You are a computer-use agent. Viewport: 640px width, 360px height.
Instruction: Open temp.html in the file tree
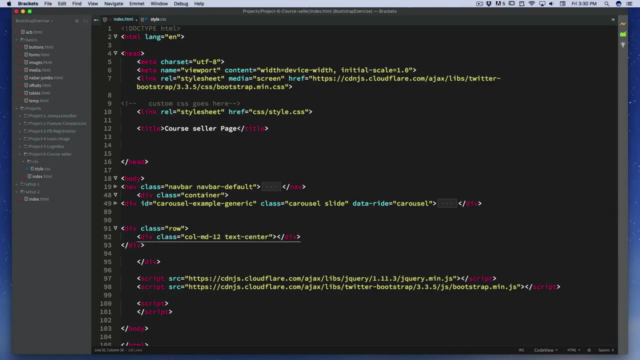click(39, 101)
